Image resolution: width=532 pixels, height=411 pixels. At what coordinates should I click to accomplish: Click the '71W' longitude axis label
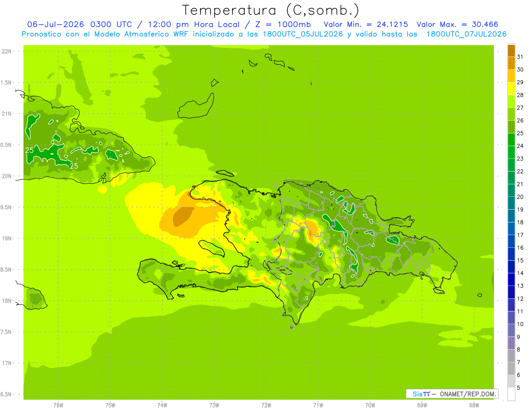click(318, 405)
